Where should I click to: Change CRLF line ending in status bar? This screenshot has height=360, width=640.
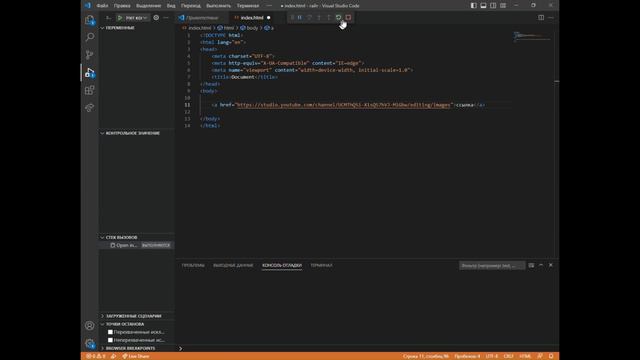(508, 356)
